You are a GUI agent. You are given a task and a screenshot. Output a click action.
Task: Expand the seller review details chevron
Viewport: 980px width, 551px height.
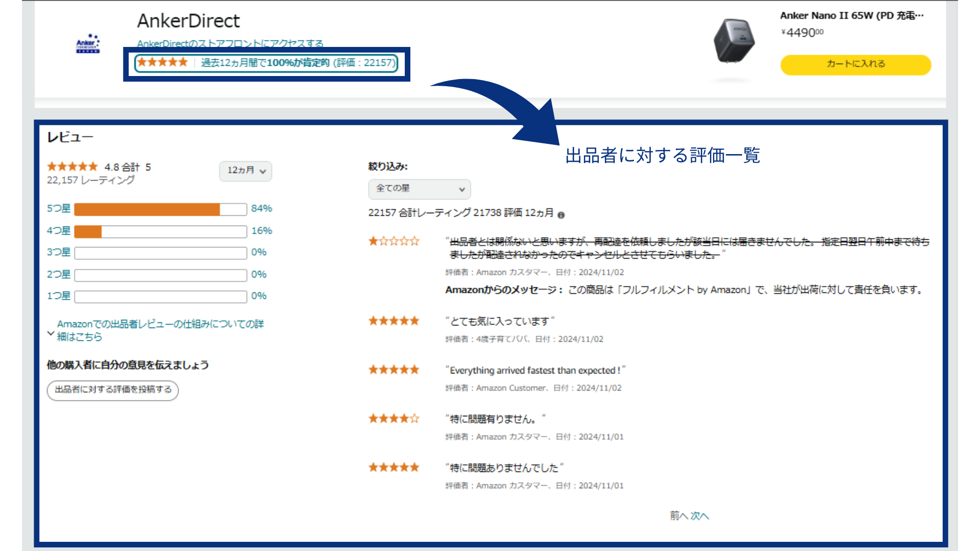tap(51, 333)
